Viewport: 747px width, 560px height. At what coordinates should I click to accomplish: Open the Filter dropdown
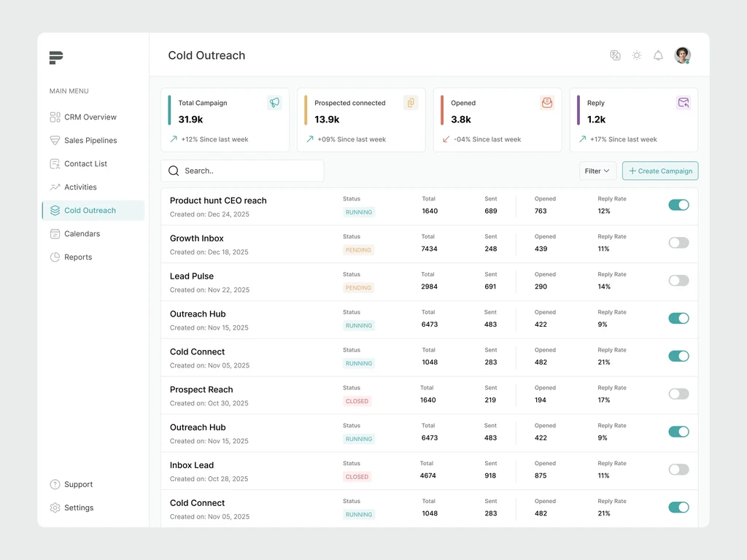coord(597,171)
